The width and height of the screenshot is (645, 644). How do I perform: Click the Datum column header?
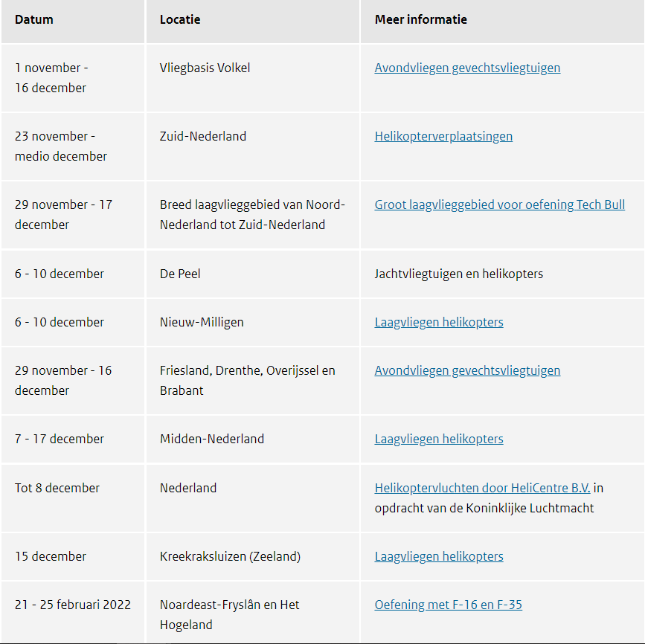[34, 20]
